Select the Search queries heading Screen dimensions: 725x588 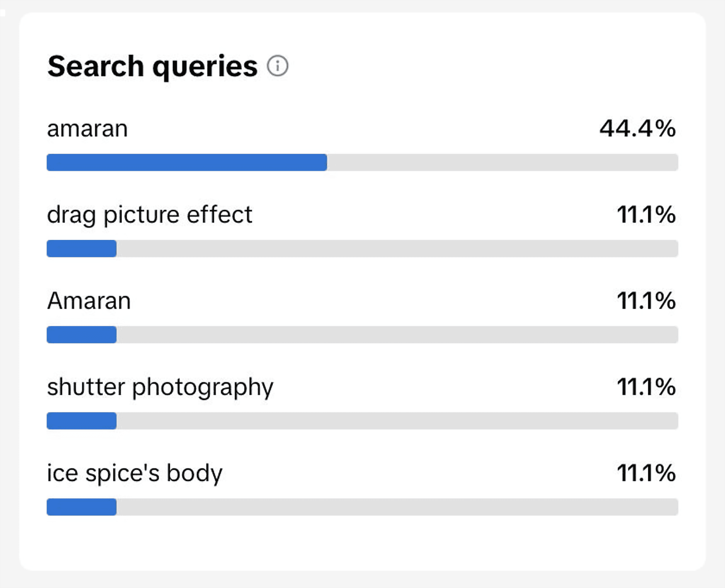click(x=152, y=67)
